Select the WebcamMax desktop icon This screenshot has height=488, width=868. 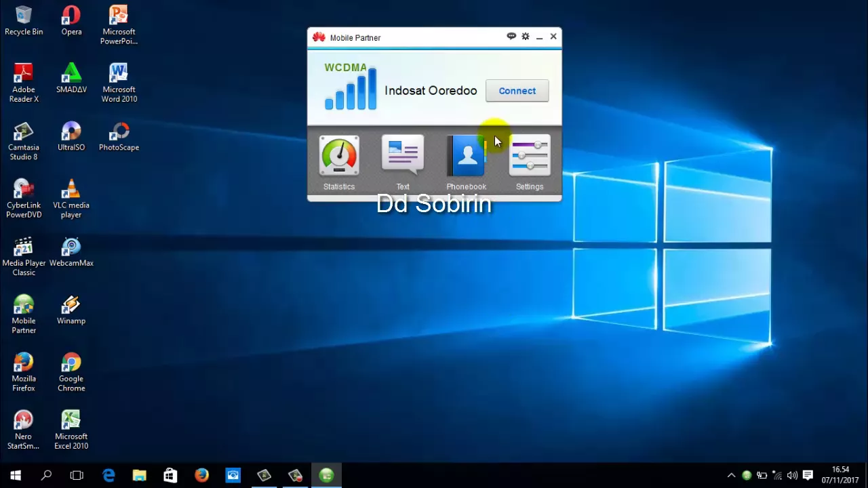pos(71,252)
